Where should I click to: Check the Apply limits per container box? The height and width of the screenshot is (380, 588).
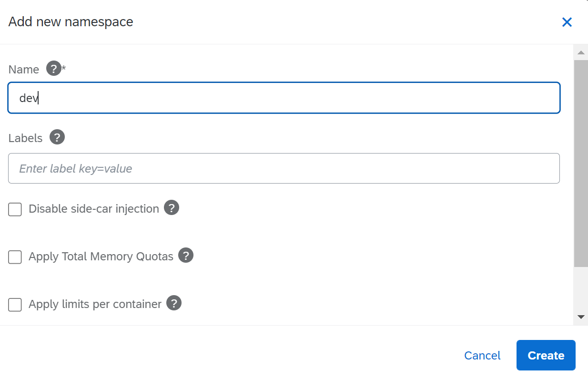[x=15, y=305]
